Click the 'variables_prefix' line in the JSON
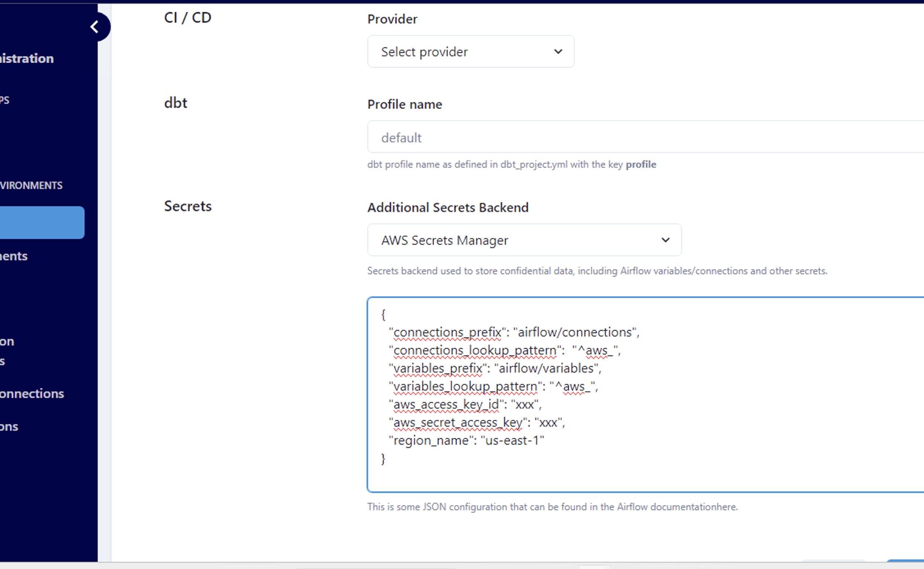 pos(495,368)
